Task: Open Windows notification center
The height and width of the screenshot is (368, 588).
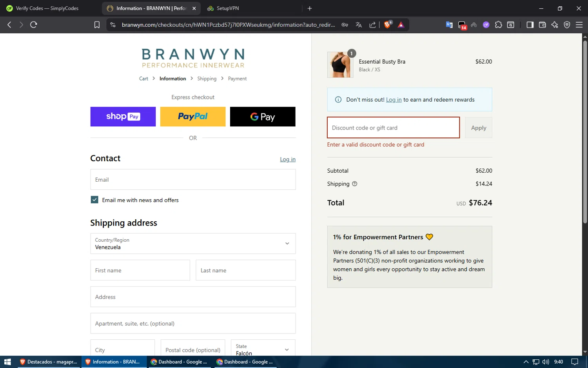Action: (x=575, y=362)
